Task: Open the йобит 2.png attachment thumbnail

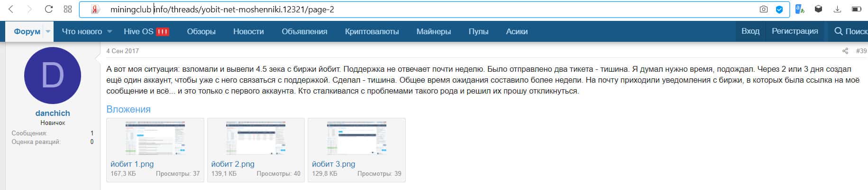Action: tap(256, 138)
